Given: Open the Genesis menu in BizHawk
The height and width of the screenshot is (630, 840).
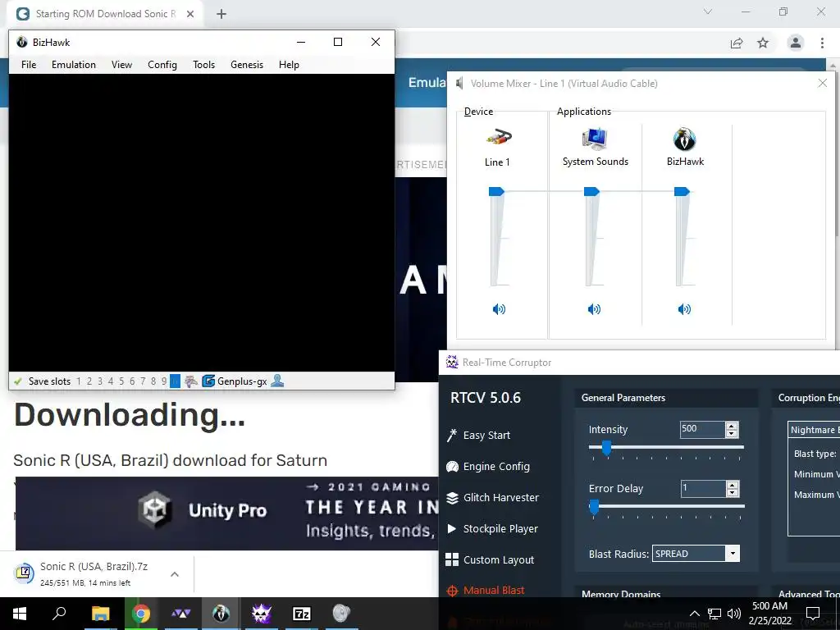Looking at the screenshot, I should 247,65.
